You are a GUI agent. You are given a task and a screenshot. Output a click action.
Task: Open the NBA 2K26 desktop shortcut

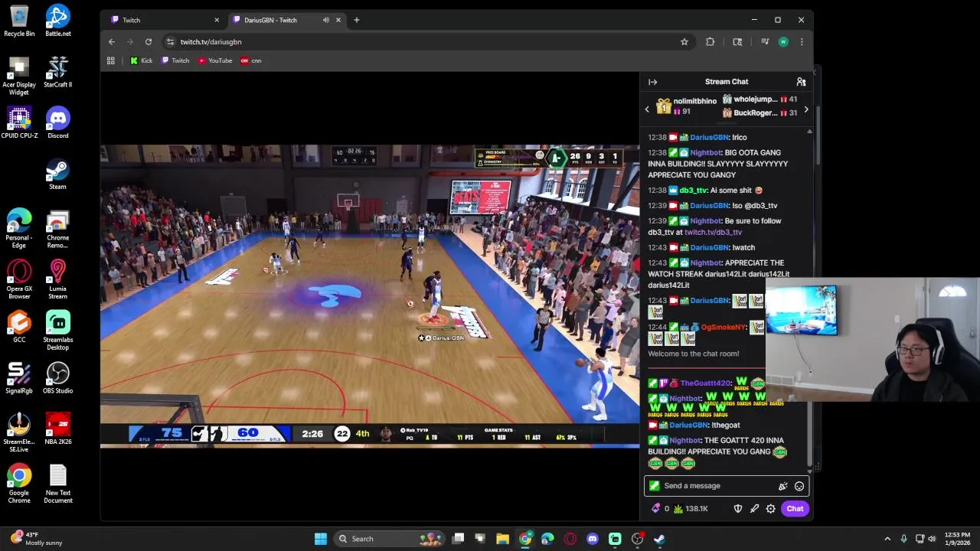click(57, 429)
